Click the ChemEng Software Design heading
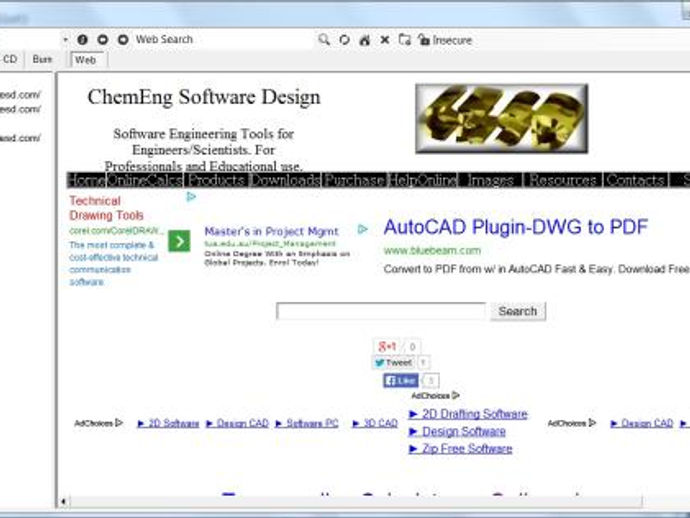 point(204,97)
